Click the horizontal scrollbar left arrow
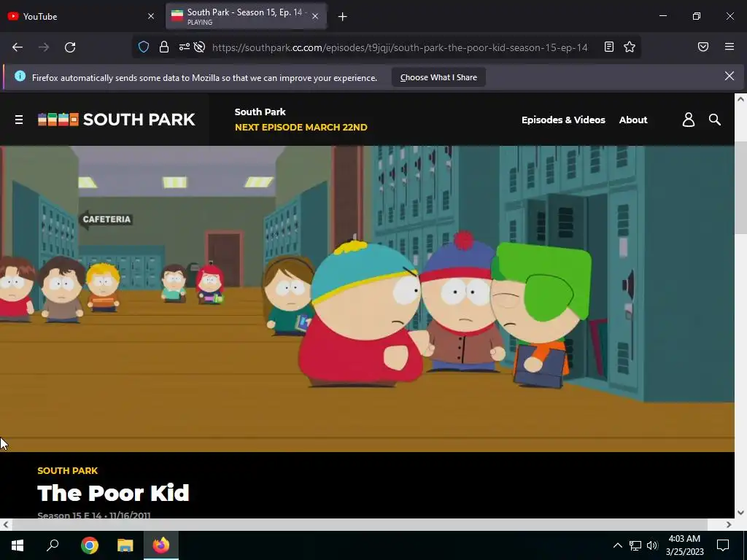Screen dimensions: 747x560 [6, 525]
